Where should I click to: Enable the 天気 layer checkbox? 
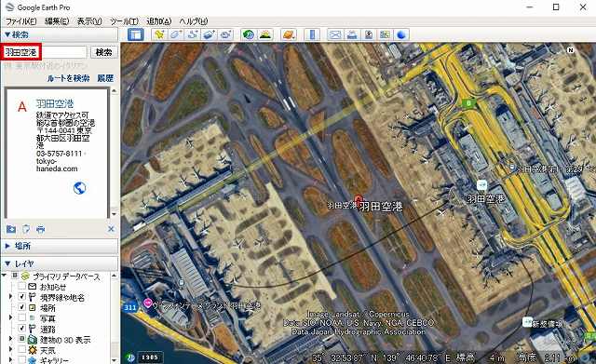[22, 349]
